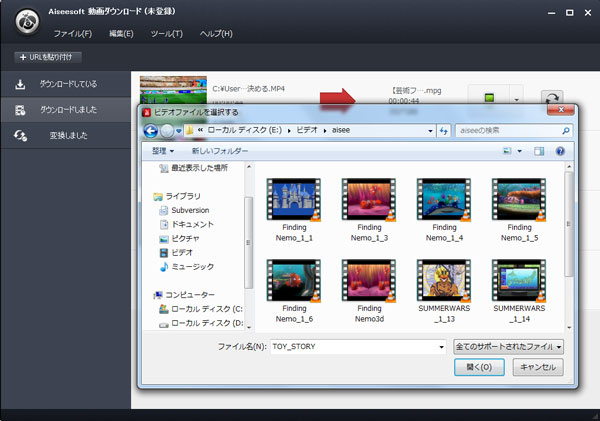This screenshot has height=421, width=600.
Task: Expand the view mode dropdown arrow
Action: [x=520, y=151]
